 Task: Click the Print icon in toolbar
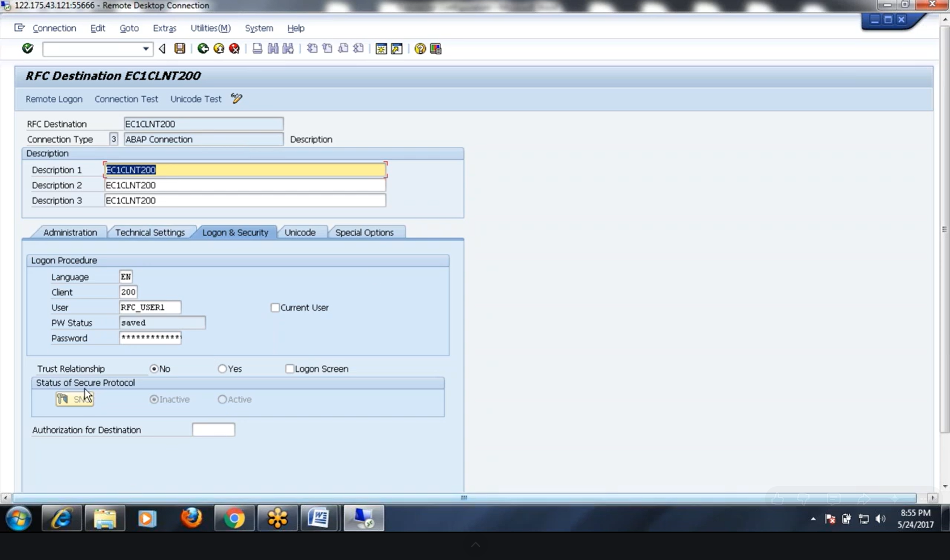[x=257, y=48]
